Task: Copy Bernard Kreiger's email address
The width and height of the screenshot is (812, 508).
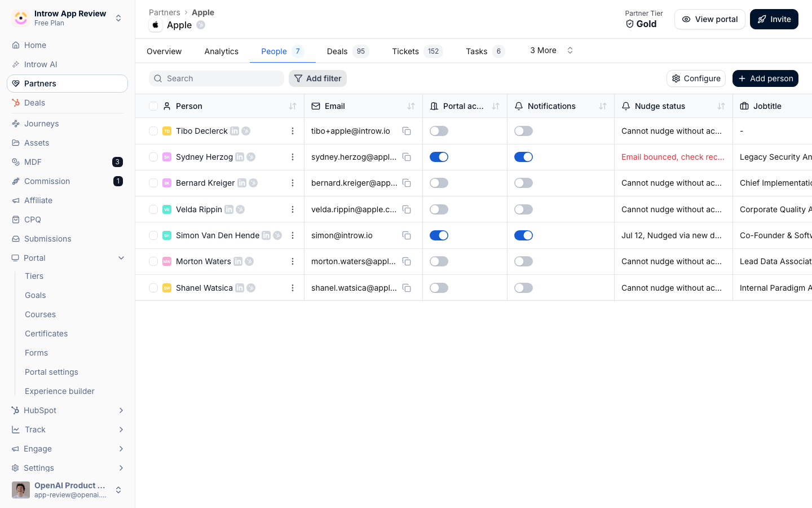Action: pos(407,183)
